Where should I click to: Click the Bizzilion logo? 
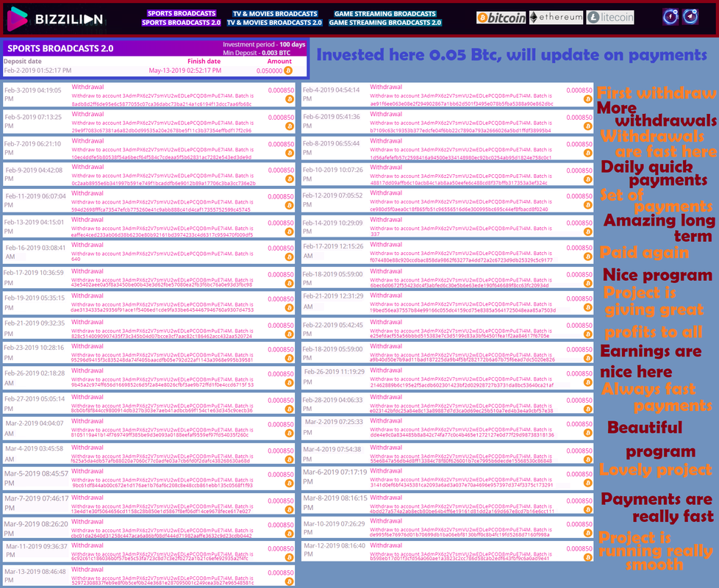(55, 19)
